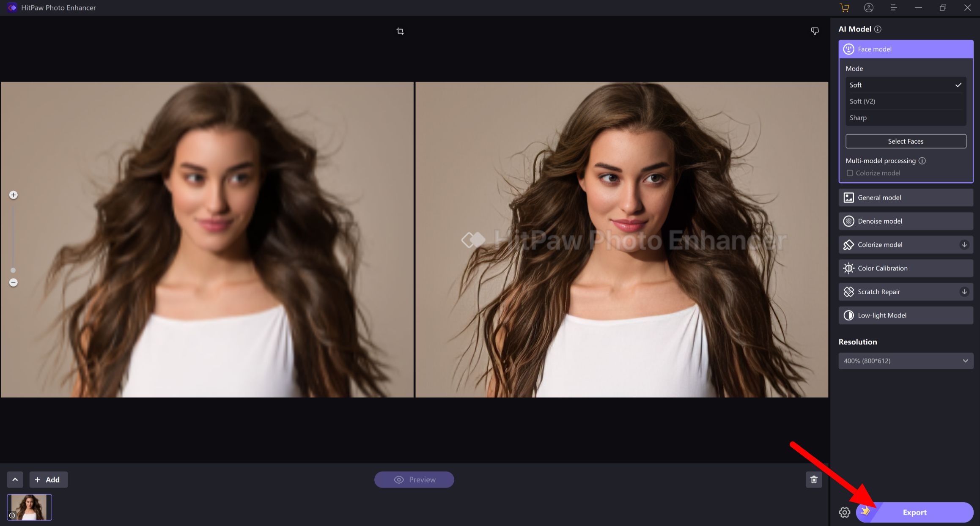
Task: Open the Resolution dropdown
Action: (x=906, y=361)
